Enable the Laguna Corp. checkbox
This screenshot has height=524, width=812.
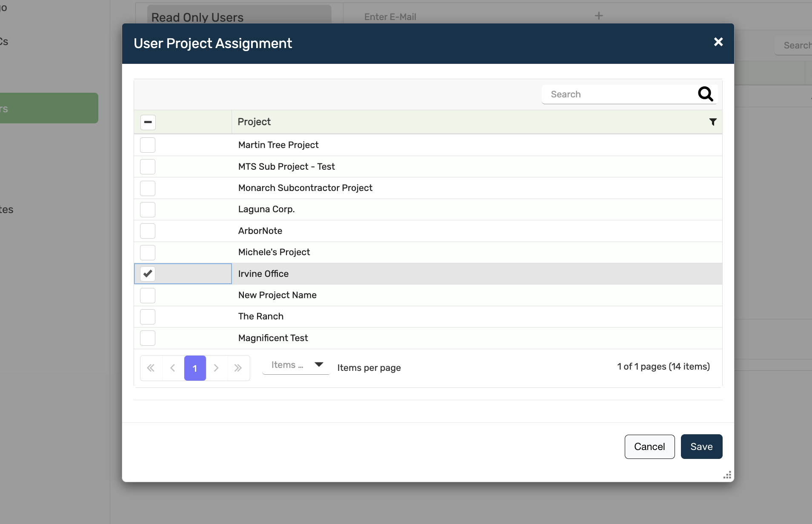[148, 209]
